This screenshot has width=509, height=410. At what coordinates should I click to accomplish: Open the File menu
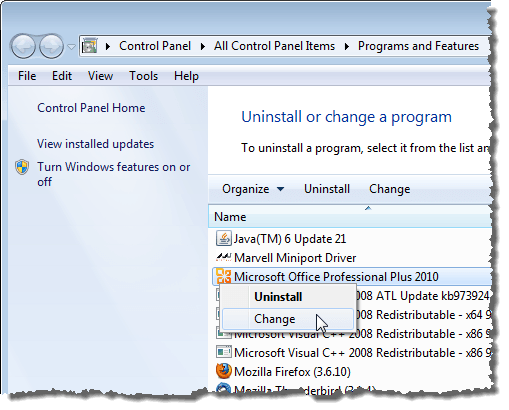tap(27, 76)
